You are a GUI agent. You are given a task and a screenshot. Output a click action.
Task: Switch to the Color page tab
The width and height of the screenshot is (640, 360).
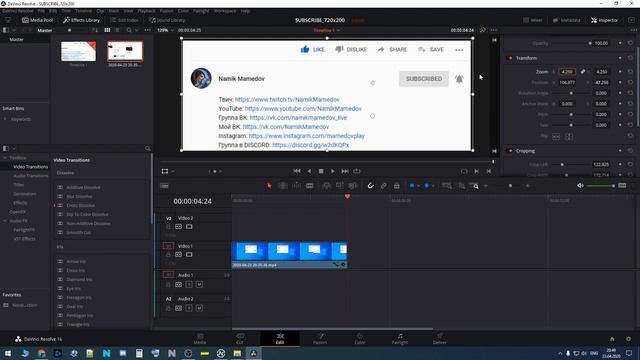tap(360, 338)
